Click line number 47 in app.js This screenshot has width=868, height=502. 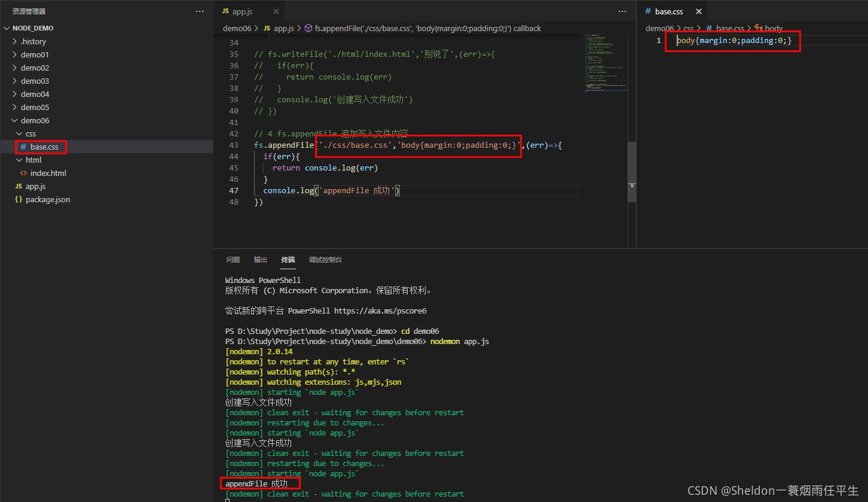click(x=234, y=190)
